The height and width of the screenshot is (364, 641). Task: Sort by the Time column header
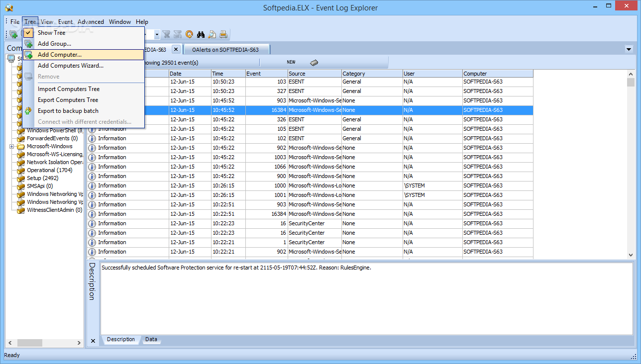coord(228,74)
